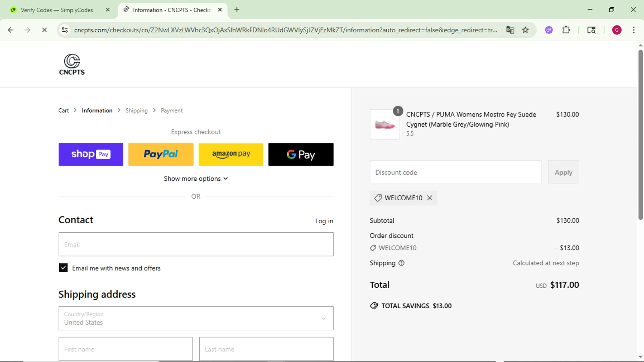The width and height of the screenshot is (644, 362).
Task: Focus the First name field
Action: tap(125, 349)
